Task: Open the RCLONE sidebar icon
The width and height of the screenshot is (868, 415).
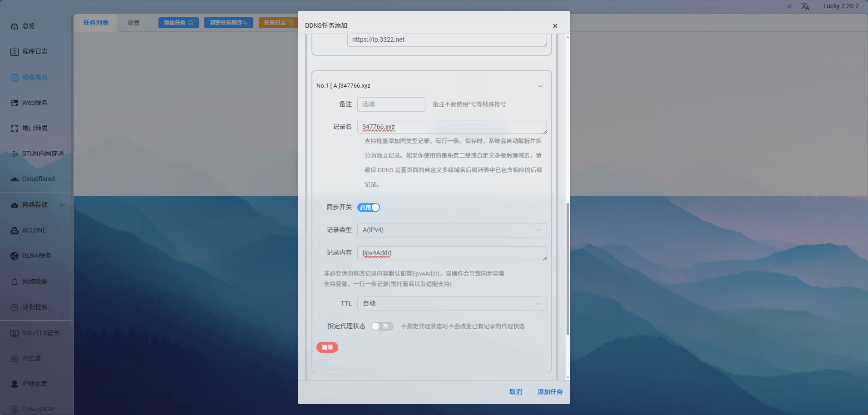Action: click(x=15, y=231)
